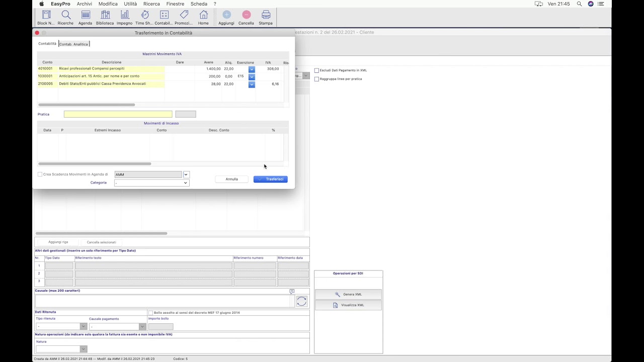Go to Home via toolbar icon
This screenshot has height=362, width=644.
pyautogui.click(x=203, y=18)
